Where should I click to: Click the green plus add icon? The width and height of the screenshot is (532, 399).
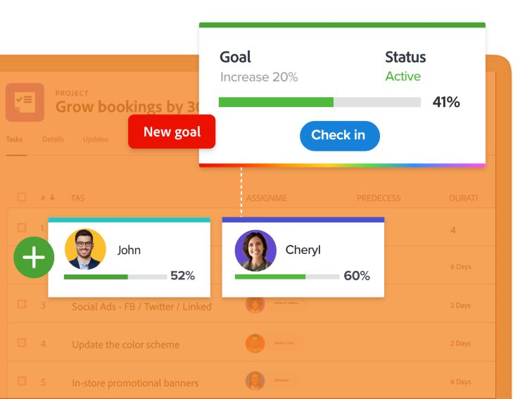(x=34, y=257)
